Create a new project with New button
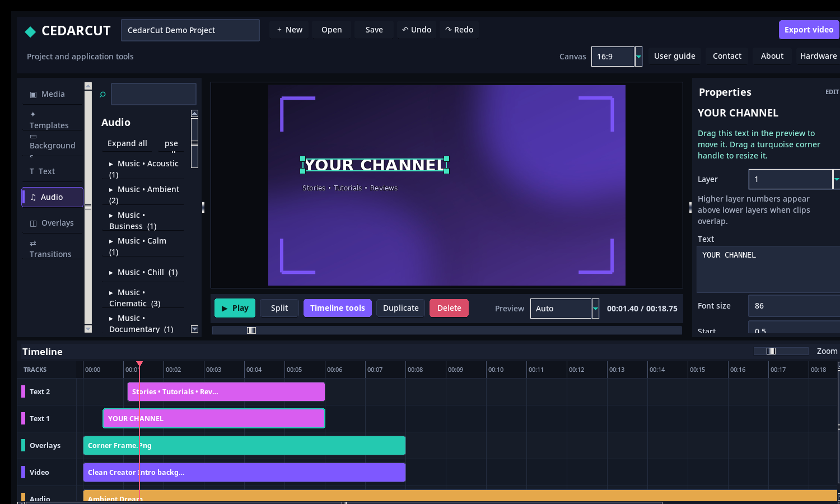 290,30
